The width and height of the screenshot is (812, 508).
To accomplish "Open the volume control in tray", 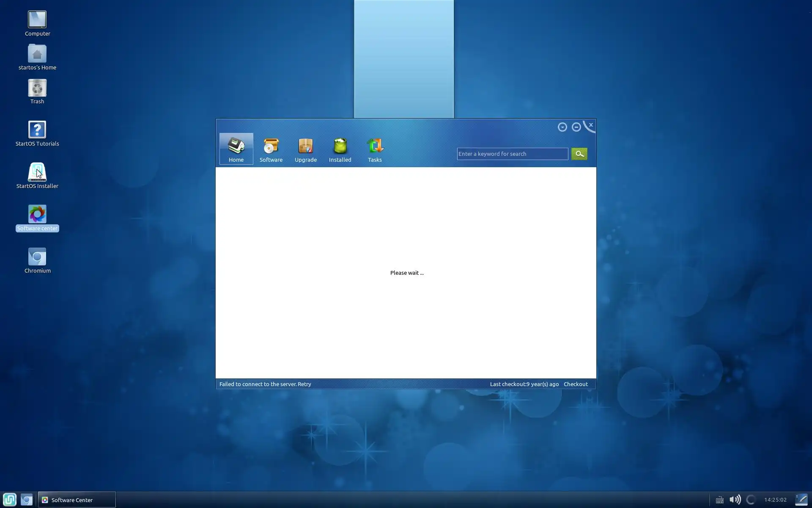I will click(x=735, y=500).
